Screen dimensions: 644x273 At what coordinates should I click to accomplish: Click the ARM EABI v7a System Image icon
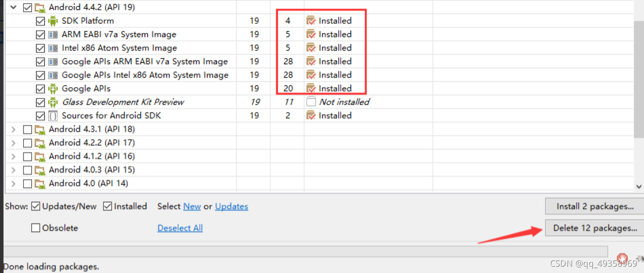(53, 34)
